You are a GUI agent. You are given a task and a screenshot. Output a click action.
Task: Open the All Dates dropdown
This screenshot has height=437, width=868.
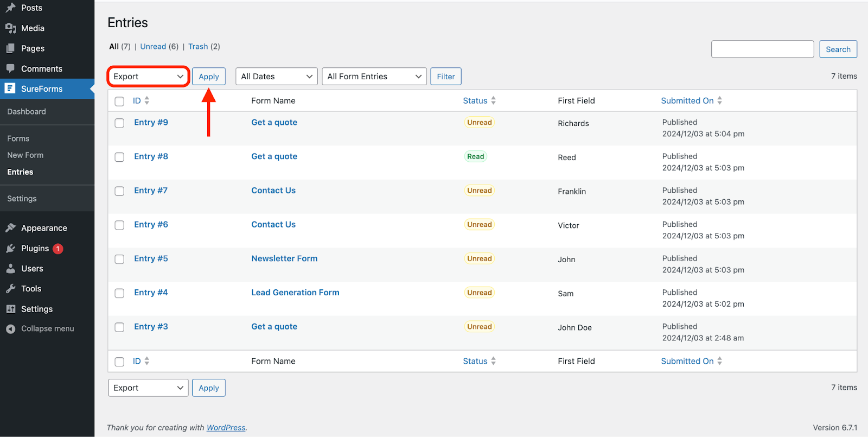(277, 77)
